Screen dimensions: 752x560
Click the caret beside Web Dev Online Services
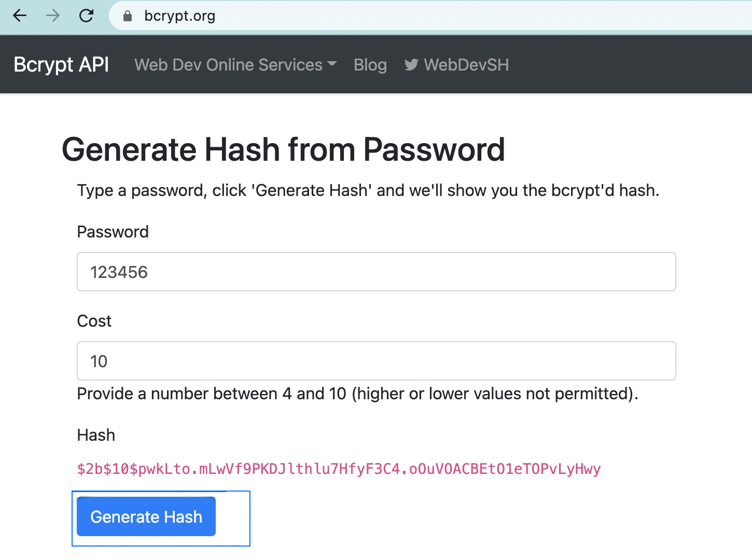click(x=332, y=64)
